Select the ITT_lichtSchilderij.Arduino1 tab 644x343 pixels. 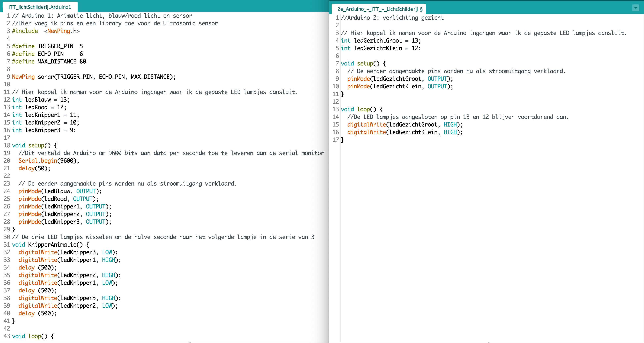tap(40, 7)
